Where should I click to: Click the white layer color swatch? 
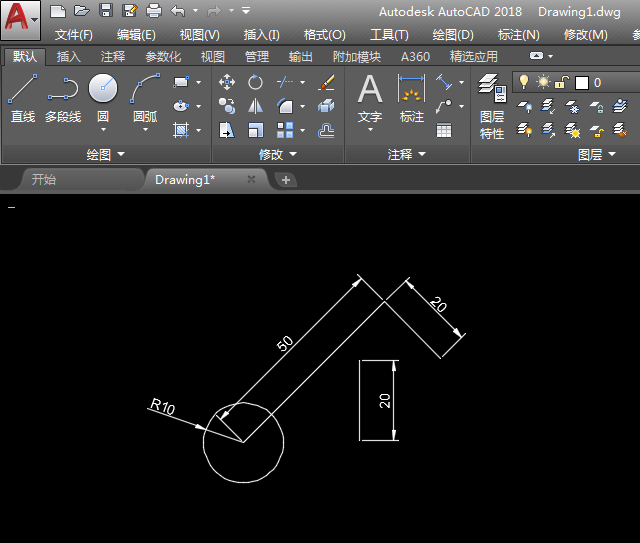(582, 83)
